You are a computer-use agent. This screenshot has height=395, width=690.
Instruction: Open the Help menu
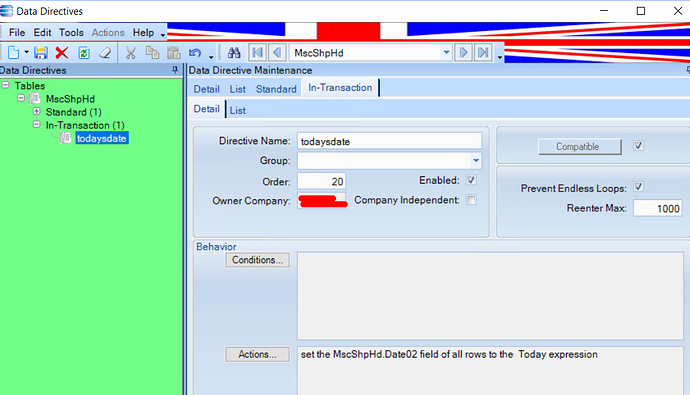pyautogui.click(x=143, y=33)
